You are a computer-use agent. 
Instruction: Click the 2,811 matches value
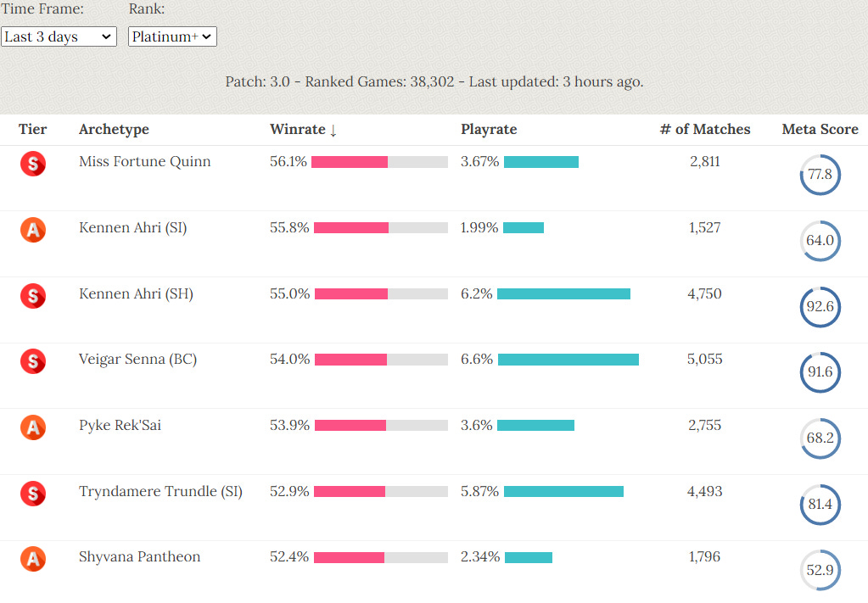coord(705,161)
